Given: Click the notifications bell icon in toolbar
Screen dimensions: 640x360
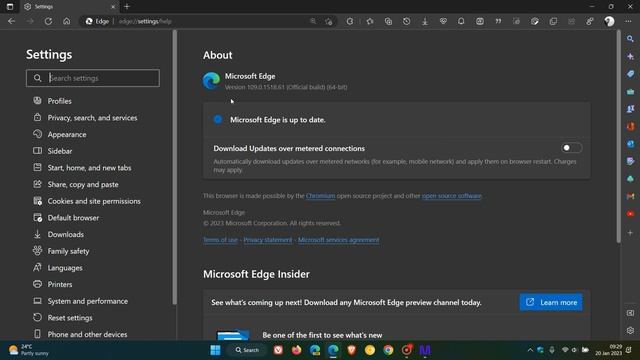Looking at the screenshot, I should coord(461,21).
